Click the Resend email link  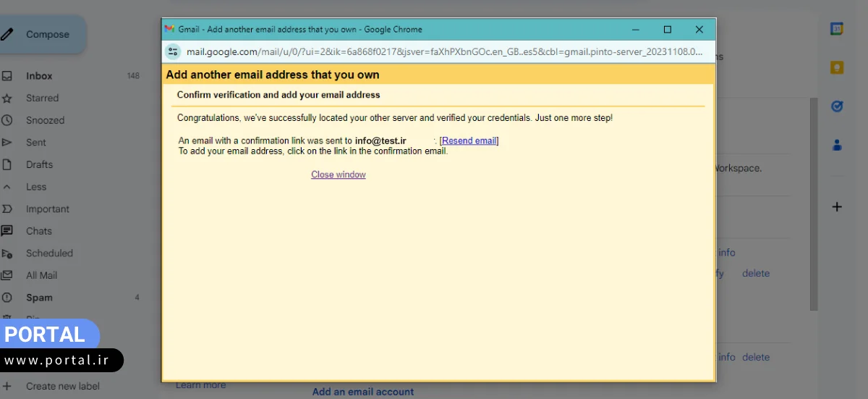coord(469,140)
